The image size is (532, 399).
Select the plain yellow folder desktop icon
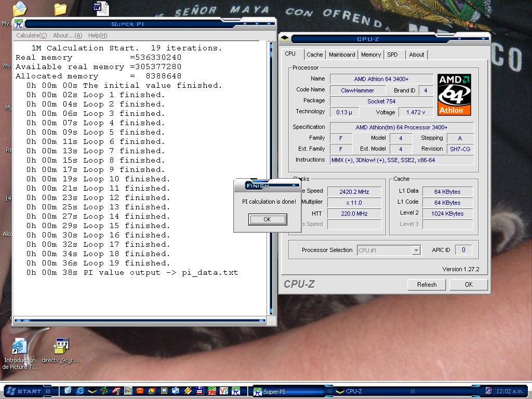(x=60, y=9)
